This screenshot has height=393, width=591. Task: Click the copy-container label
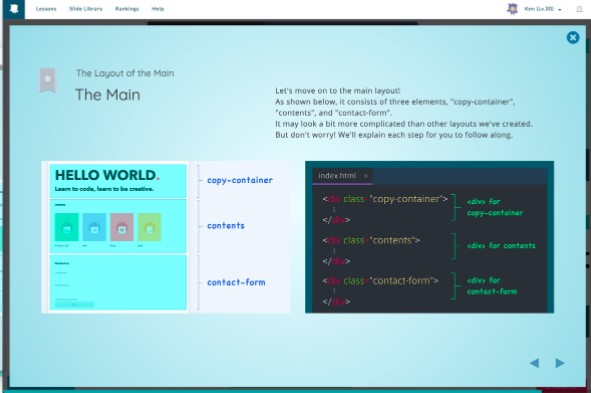240,180
